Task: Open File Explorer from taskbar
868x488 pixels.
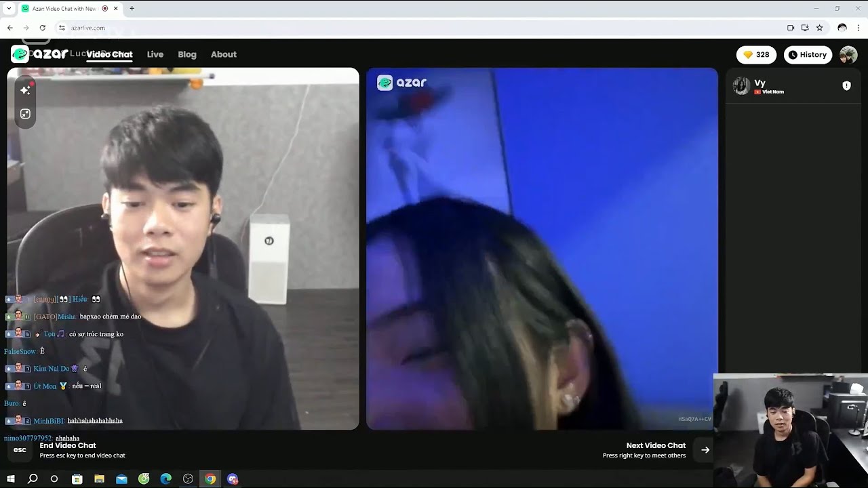Action: tap(99, 479)
